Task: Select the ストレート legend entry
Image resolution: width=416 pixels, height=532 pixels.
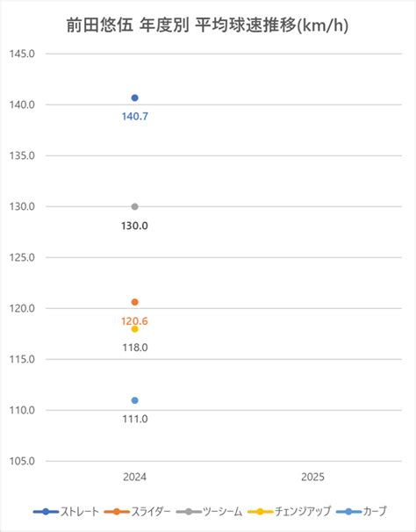Action: click(66, 512)
